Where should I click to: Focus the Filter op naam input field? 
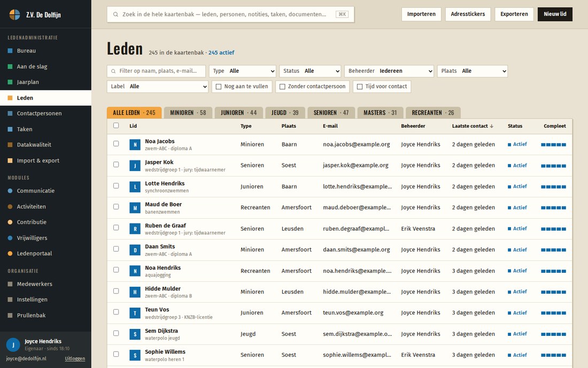pyautogui.click(x=157, y=71)
